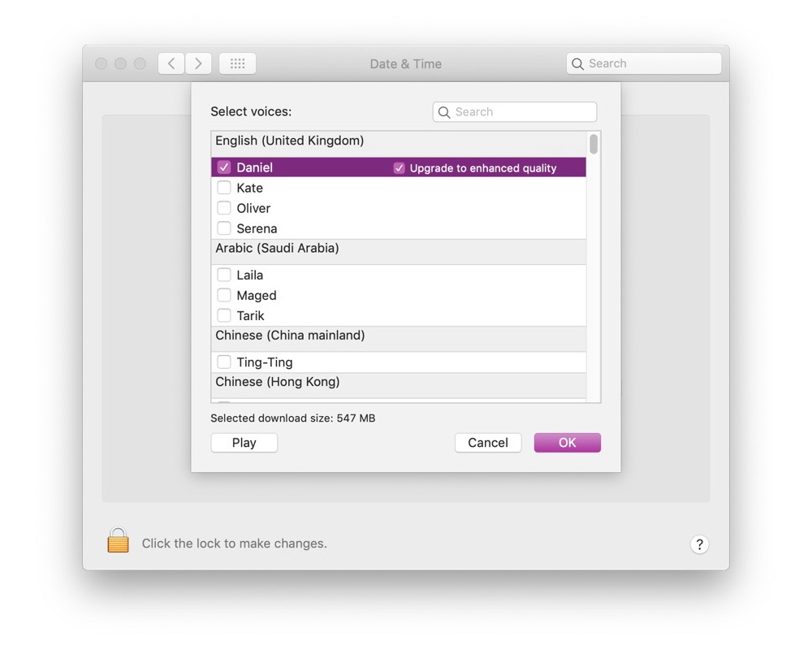Image resolution: width=812 pixels, height=650 pixels.
Task: Click the Cancel button
Action: pos(488,443)
